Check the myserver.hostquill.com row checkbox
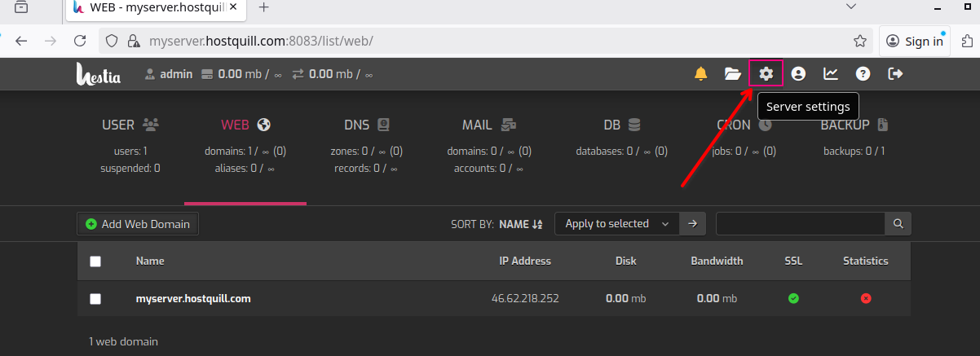This screenshot has width=980, height=356. coord(95,299)
